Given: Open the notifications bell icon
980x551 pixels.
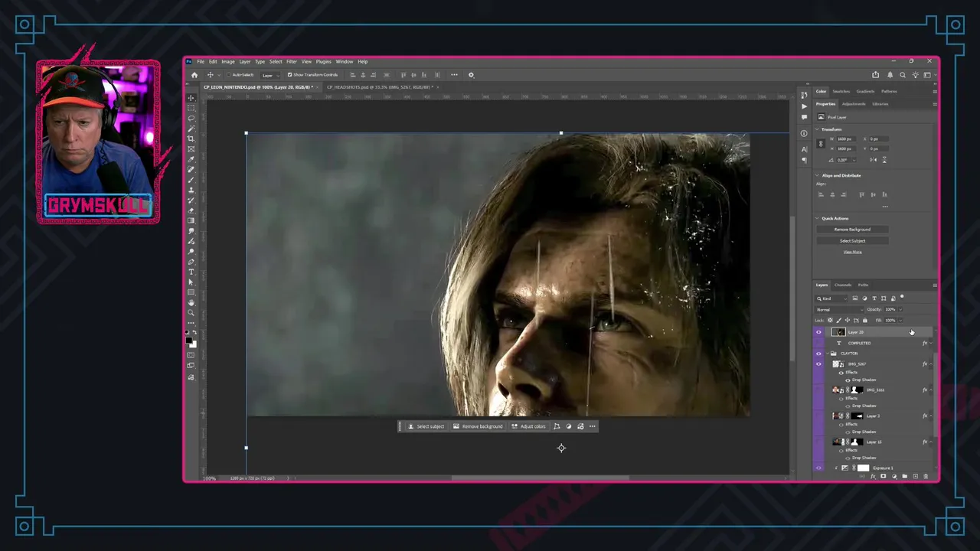Looking at the screenshot, I should coord(890,75).
